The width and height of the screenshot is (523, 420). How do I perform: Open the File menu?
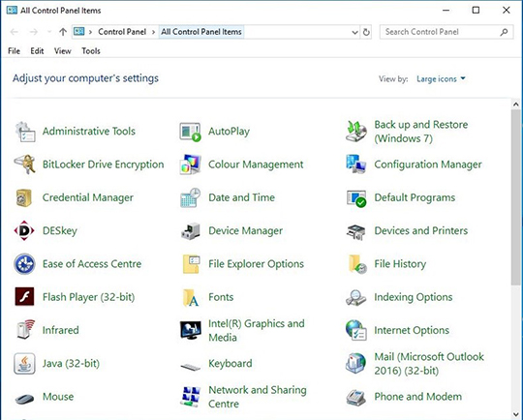tap(14, 51)
